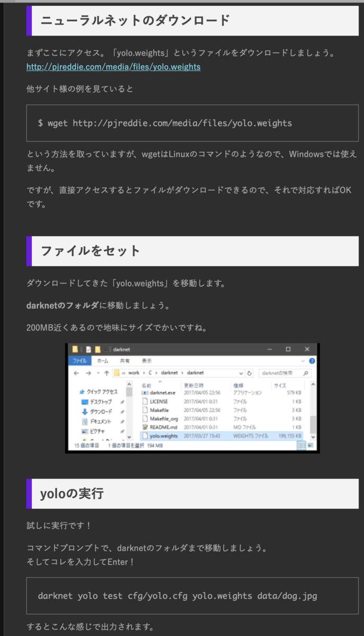The image size is (364, 636).
Task: Click the クイック アクセス star icon
Action: point(82,392)
